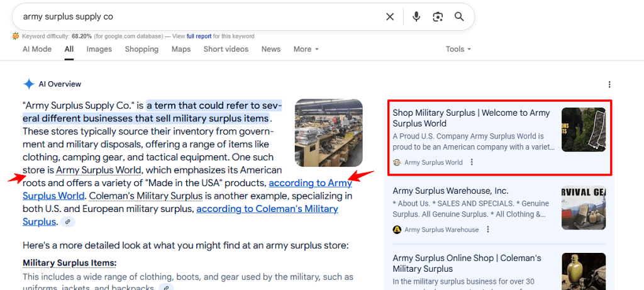This screenshot has width=644, height=290.
Task: Open the Maps tab
Action: [181, 49]
